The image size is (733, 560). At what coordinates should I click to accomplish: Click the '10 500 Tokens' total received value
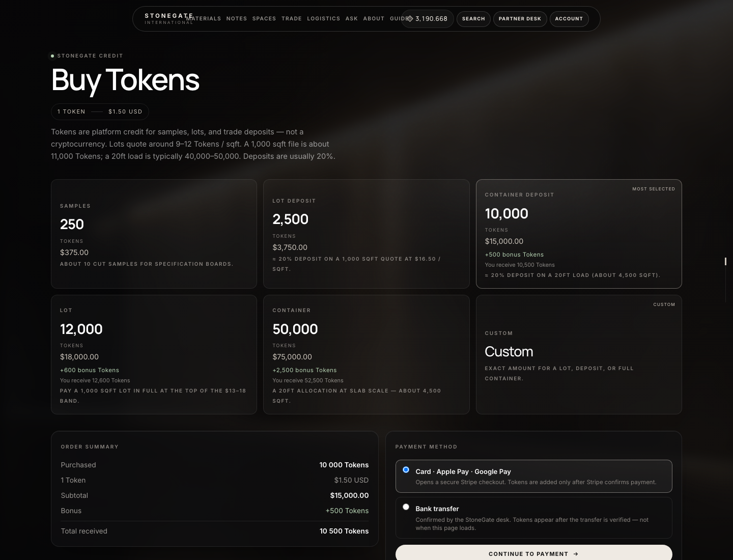click(344, 531)
